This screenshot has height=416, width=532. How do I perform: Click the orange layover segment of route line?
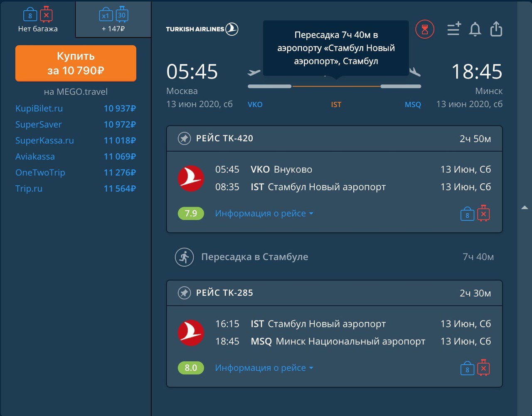(x=336, y=86)
